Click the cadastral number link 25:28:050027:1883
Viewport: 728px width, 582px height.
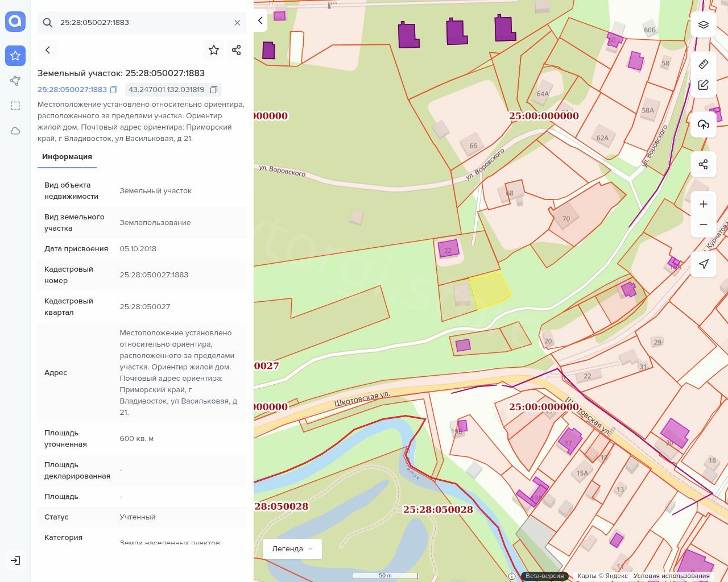[x=72, y=90]
